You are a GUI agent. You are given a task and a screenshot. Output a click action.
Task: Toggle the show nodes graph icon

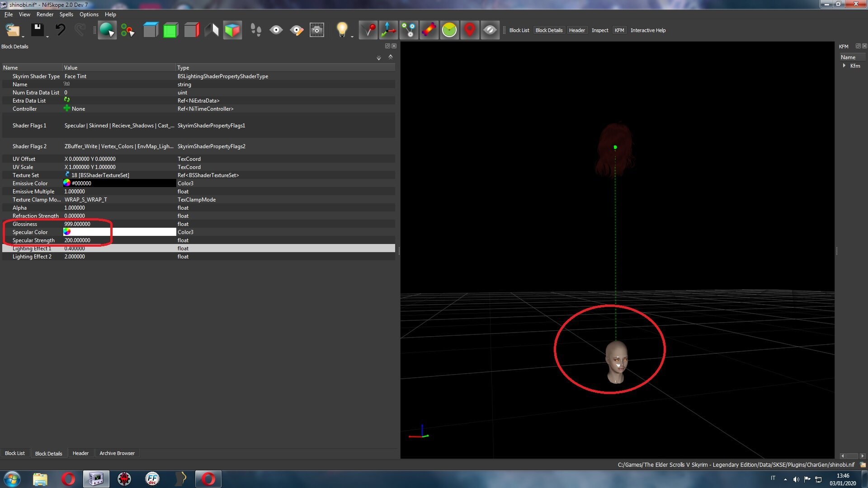409,30
